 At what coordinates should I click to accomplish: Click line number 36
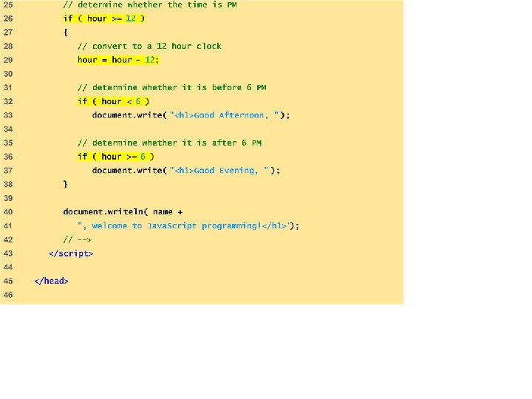(x=8, y=157)
